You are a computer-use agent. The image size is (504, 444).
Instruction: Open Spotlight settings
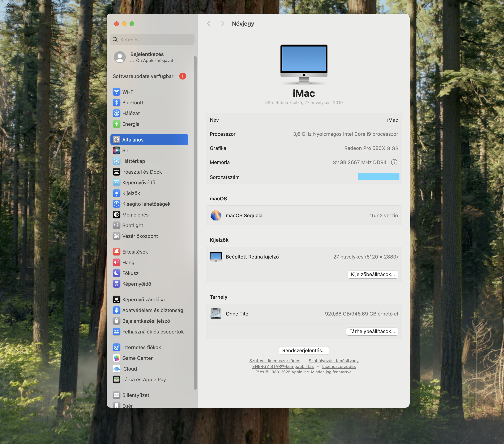tap(133, 225)
